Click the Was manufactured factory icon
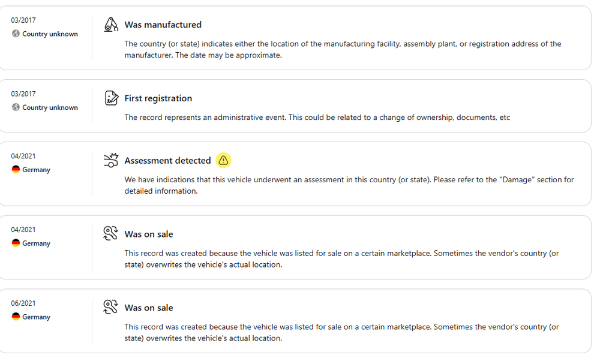The image size is (600, 364). click(x=111, y=25)
